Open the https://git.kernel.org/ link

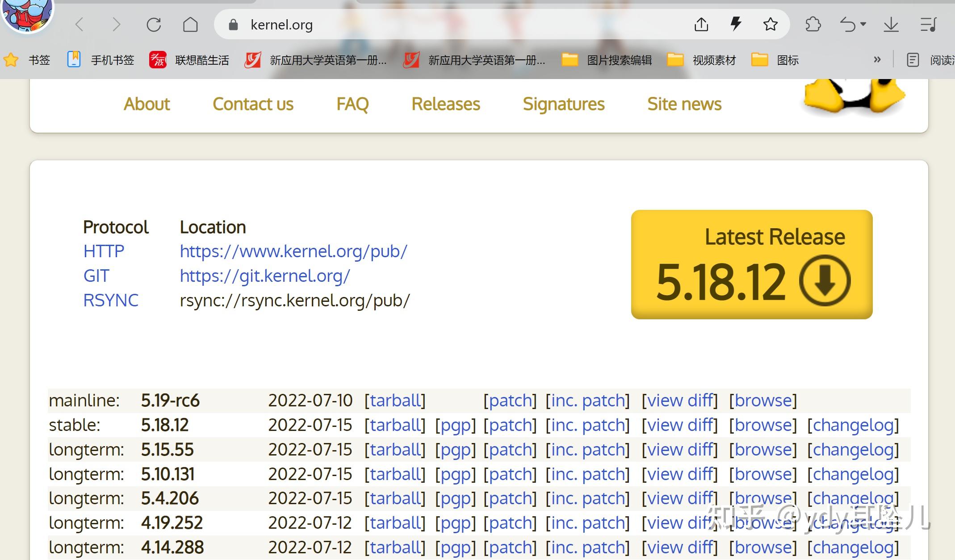(265, 276)
